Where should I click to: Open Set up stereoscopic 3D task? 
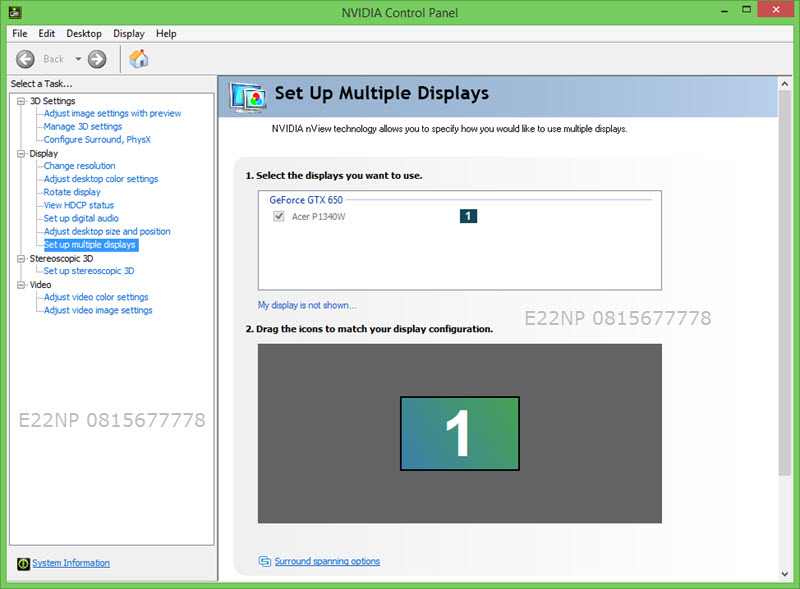(x=89, y=271)
